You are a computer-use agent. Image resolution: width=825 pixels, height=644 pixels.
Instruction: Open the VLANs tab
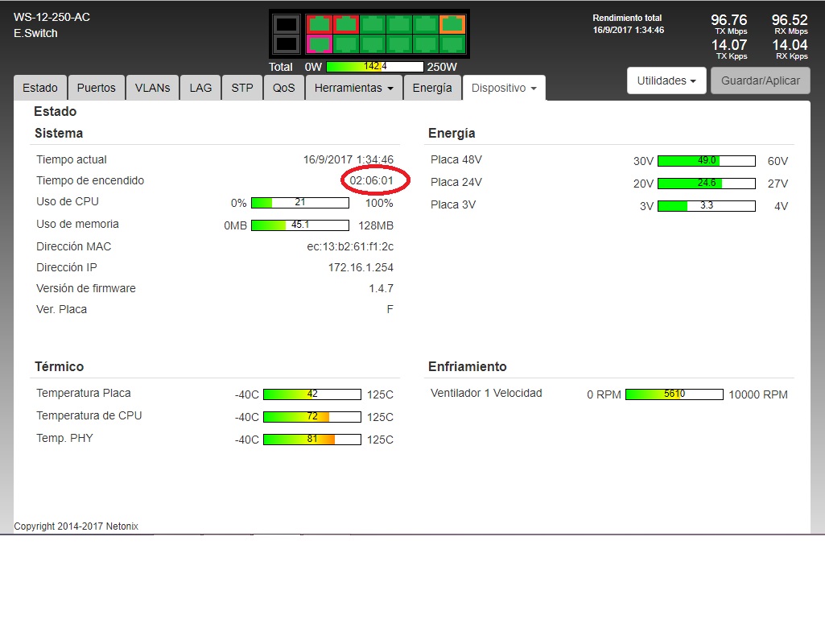(152, 88)
